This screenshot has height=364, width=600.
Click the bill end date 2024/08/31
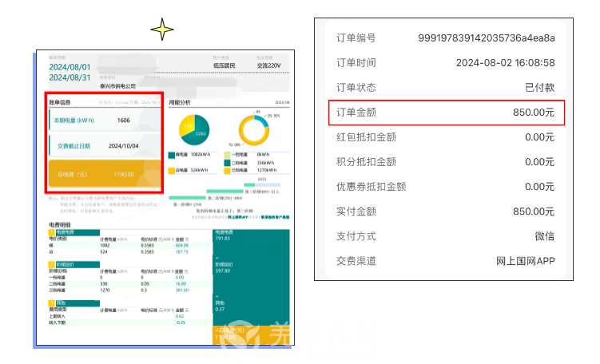(x=70, y=77)
